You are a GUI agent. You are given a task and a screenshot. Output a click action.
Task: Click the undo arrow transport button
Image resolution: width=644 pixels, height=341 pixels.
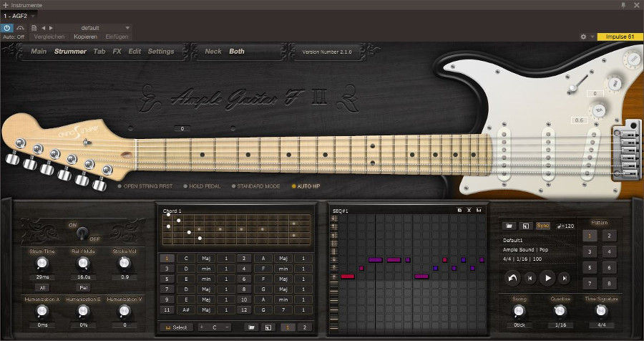click(512, 278)
